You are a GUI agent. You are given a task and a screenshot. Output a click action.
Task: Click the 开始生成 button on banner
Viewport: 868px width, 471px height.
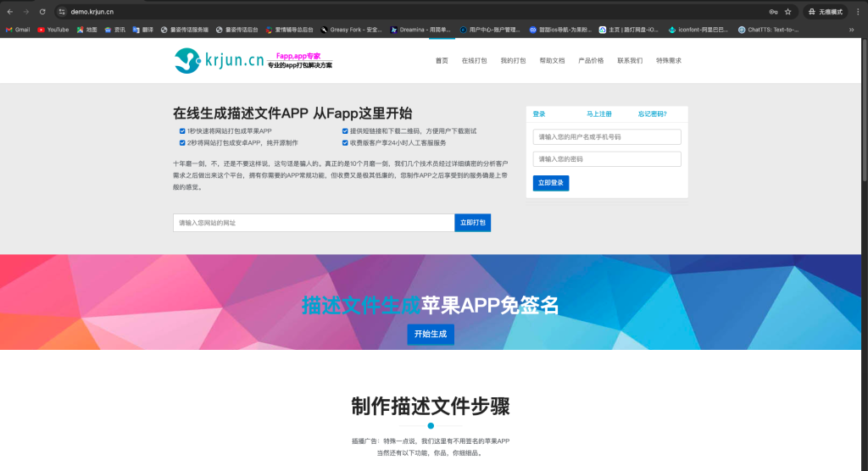[431, 335]
